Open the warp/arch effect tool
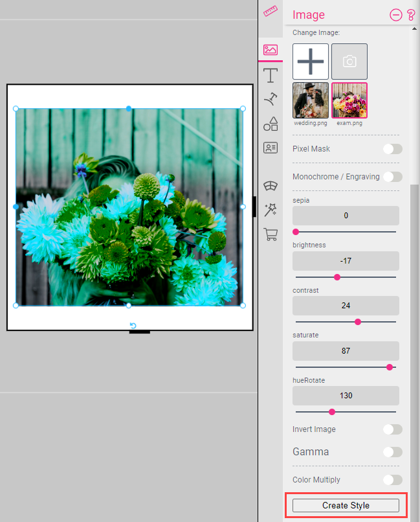The height and width of the screenshot is (522, 420). (x=271, y=186)
